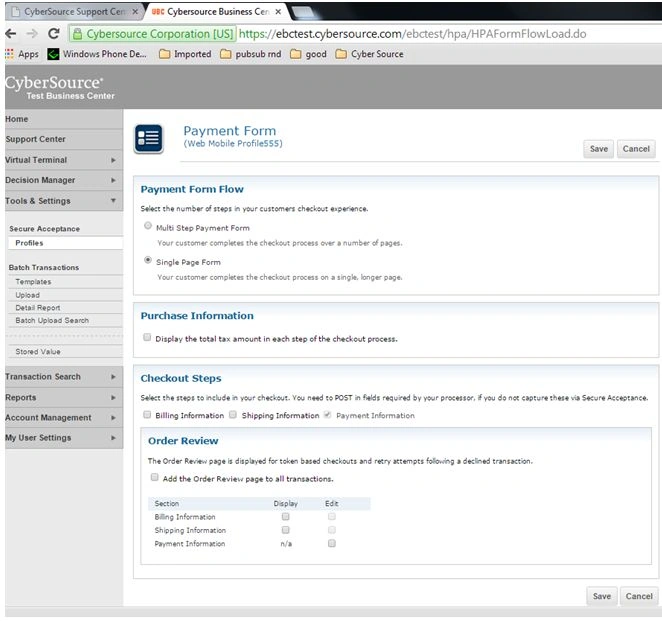
Task: Click the top Save button
Action: [599, 149]
